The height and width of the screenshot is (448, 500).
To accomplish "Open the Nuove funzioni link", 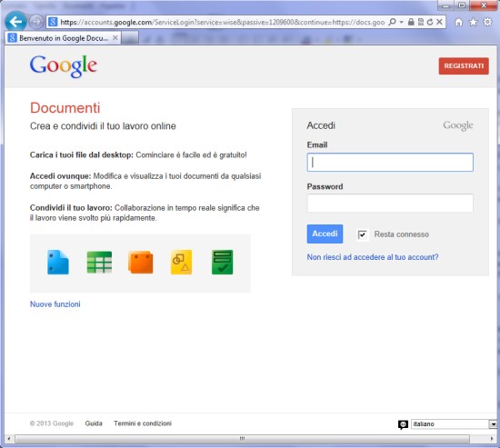I will (55, 304).
